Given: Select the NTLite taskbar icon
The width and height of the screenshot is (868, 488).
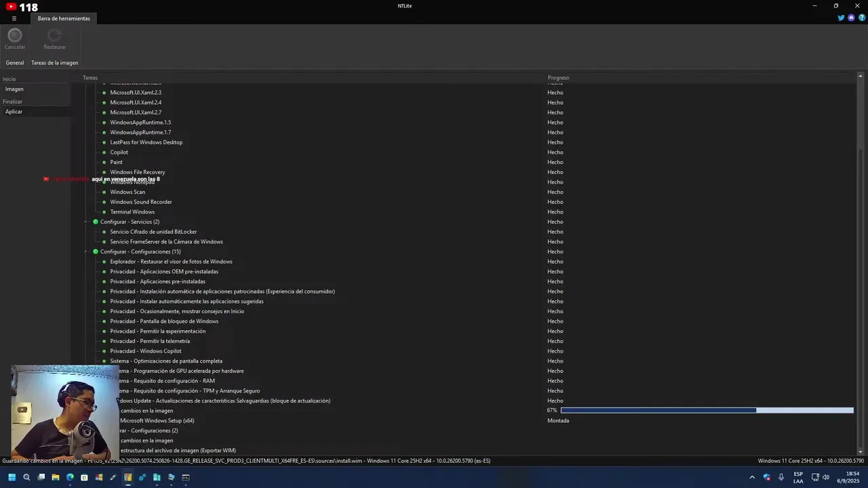Looking at the screenshot, I should 127,477.
